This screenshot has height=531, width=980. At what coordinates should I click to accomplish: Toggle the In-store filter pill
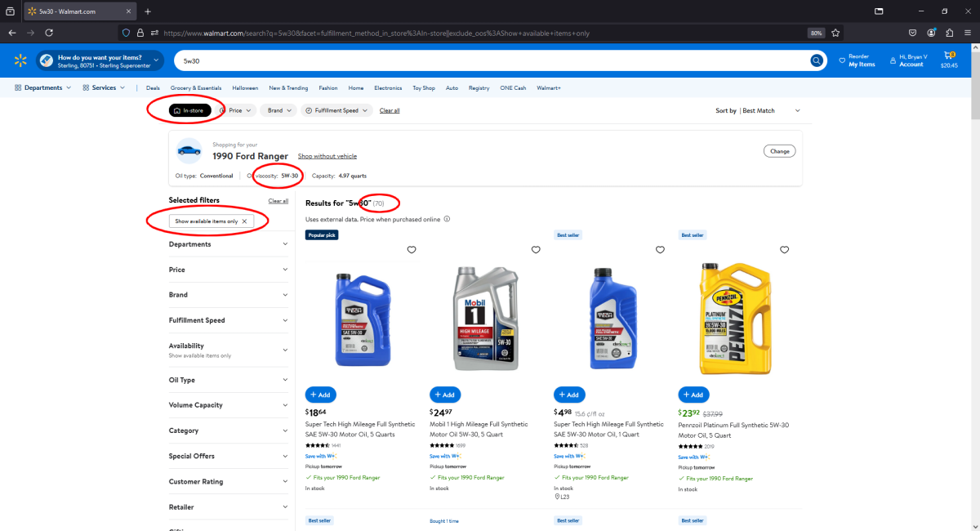click(x=190, y=110)
